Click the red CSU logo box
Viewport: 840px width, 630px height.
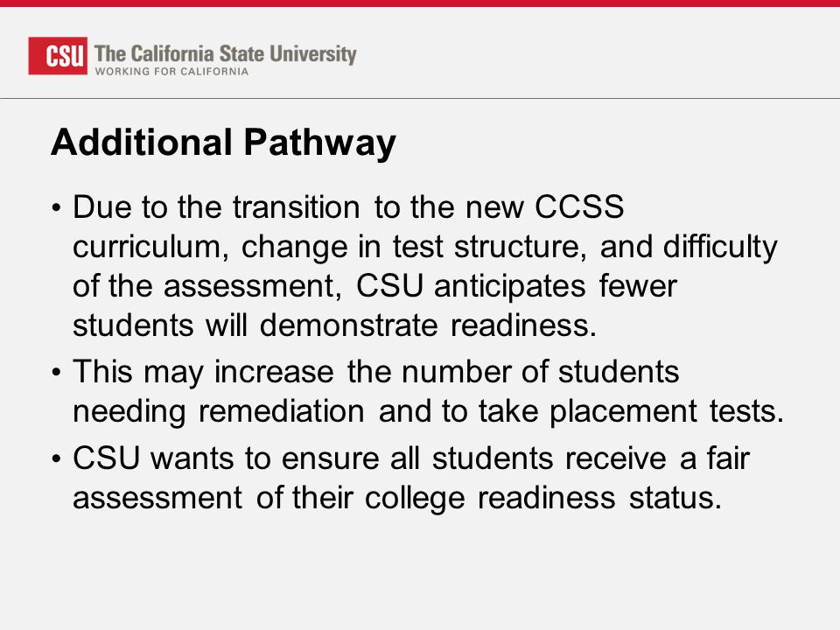coord(58,56)
